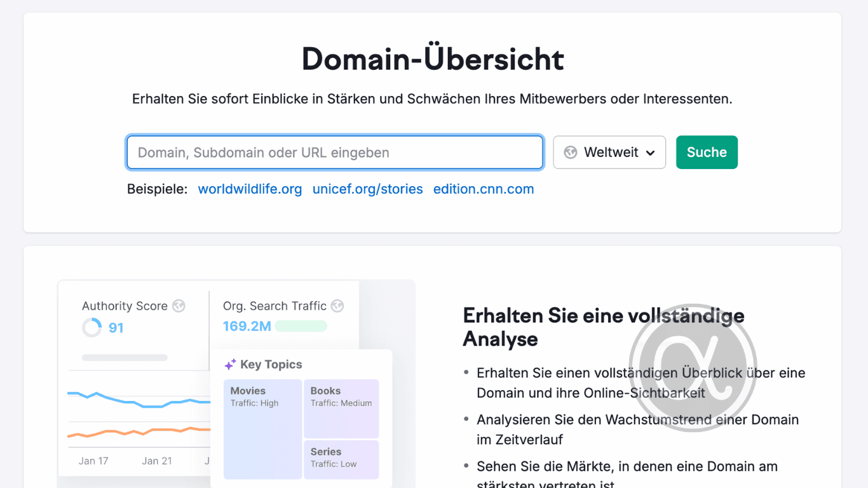Click the Org. Search Traffic label
Image resolution: width=868 pixels, height=488 pixels.
coord(275,306)
